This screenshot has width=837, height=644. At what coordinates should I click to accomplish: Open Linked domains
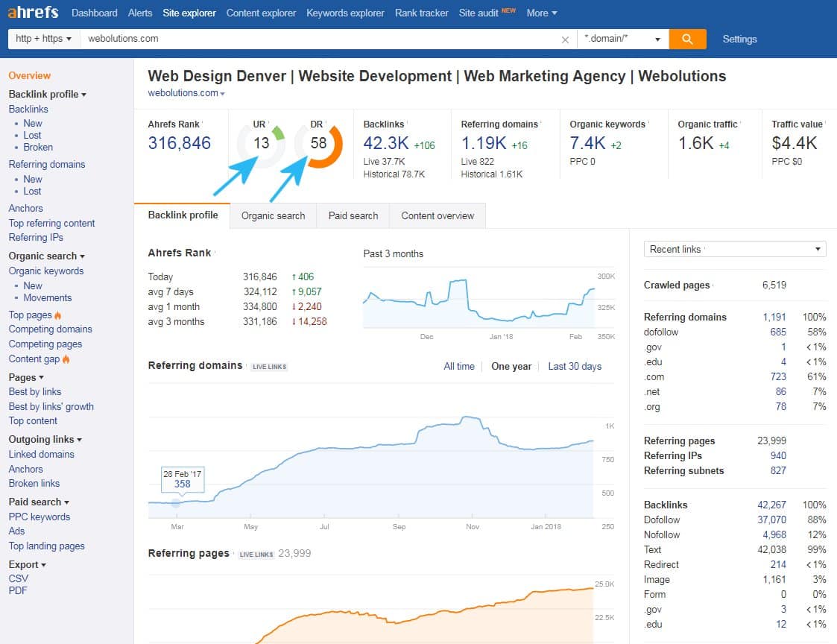coord(41,455)
